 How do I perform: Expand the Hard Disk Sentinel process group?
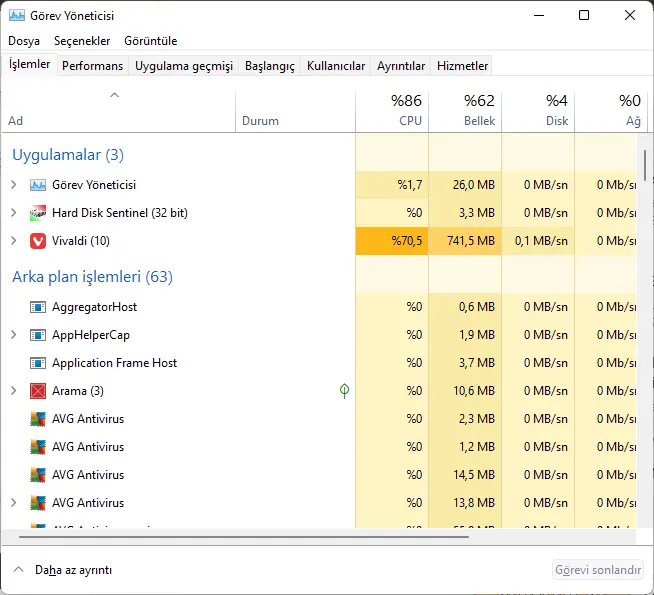14,213
